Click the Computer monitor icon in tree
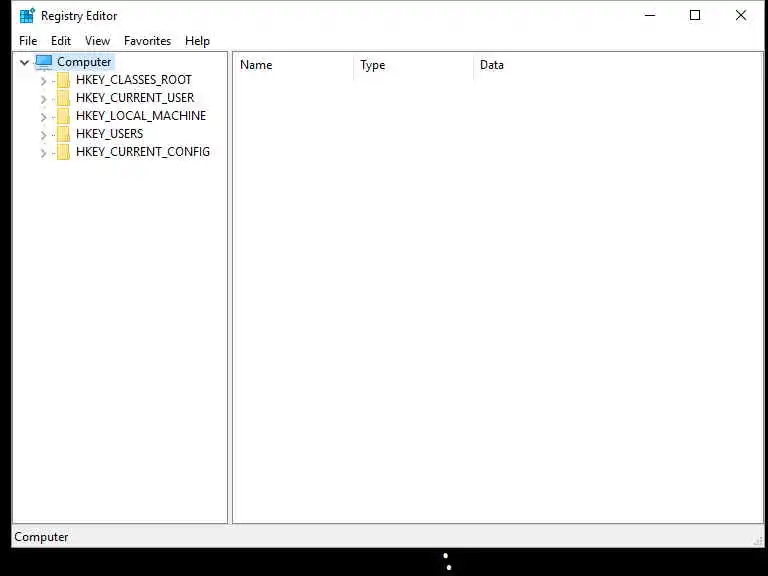This screenshot has width=768, height=576. (x=44, y=62)
